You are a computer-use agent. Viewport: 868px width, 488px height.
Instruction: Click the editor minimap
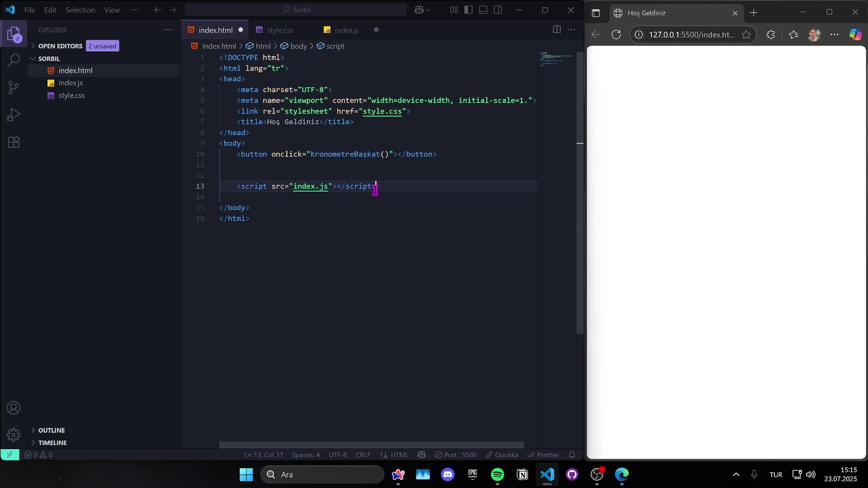(557, 59)
